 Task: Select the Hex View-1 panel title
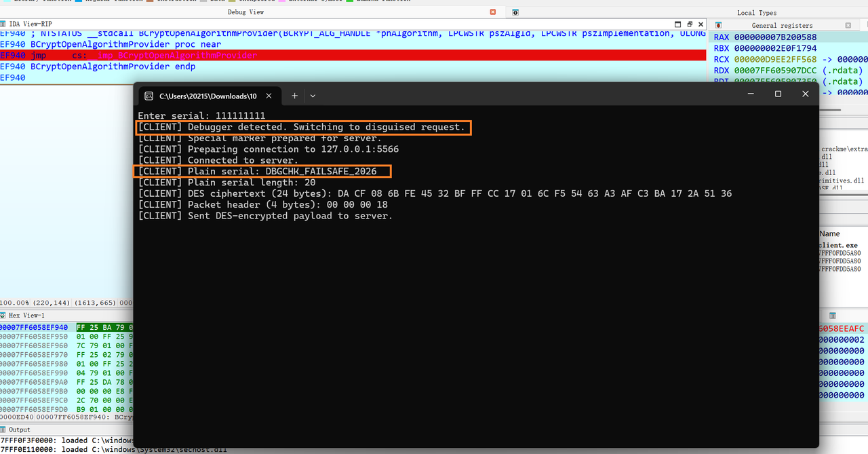coord(26,316)
